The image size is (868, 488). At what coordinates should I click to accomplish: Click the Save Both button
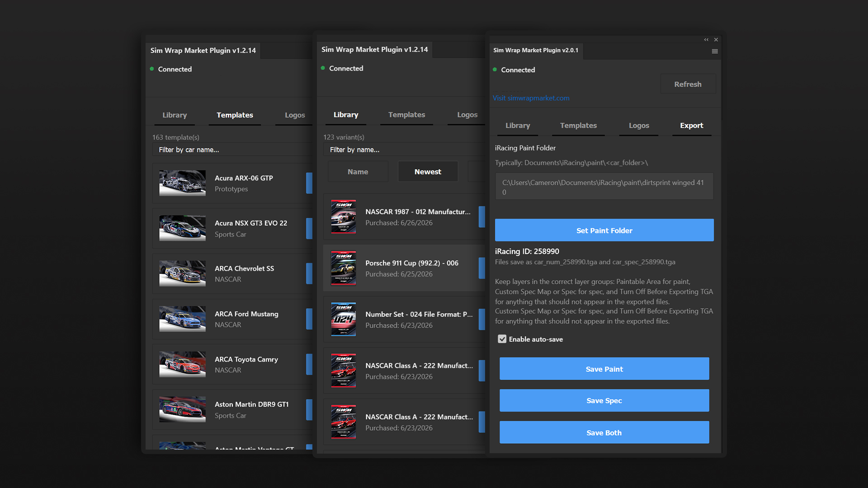coord(604,433)
